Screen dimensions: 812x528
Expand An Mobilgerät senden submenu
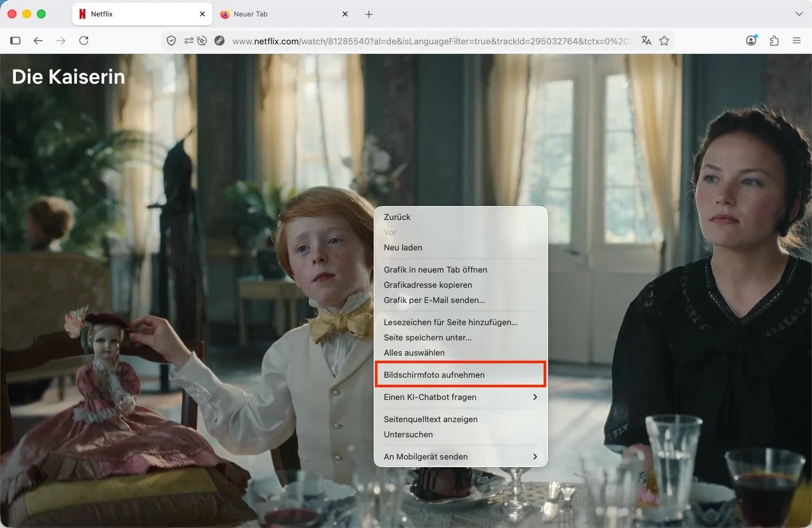click(x=461, y=456)
